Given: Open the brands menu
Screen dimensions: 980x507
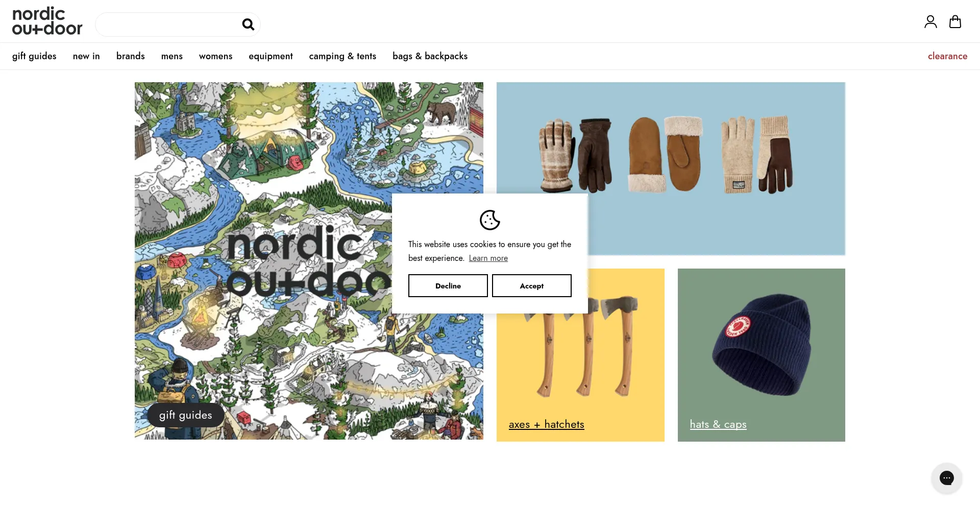Looking at the screenshot, I should (130, 56).
